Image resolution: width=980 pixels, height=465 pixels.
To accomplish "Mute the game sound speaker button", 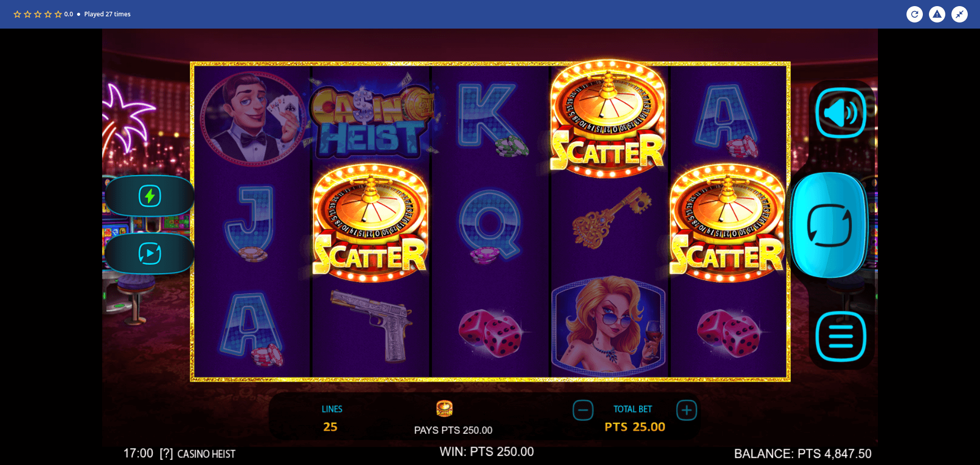I will click(841, 113).
